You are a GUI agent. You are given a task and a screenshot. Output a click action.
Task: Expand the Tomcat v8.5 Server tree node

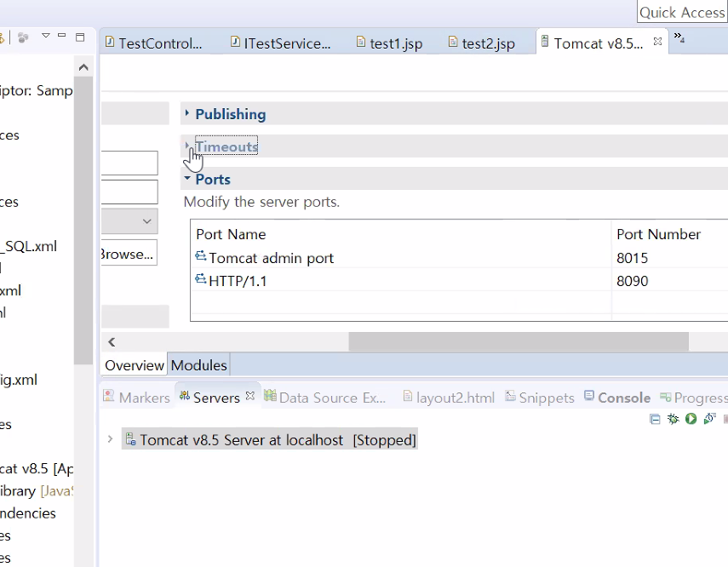click(110, 438)
